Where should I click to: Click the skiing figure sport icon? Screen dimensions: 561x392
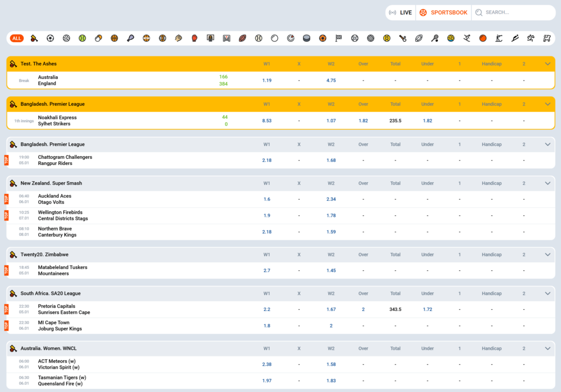tap(466, 38)
